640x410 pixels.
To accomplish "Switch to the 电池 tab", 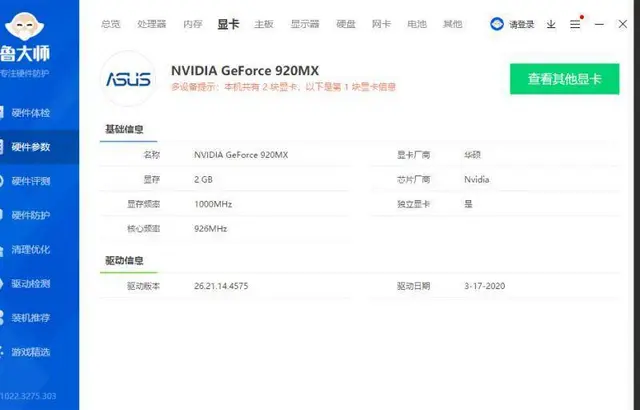I will click(x=417, y=24).
